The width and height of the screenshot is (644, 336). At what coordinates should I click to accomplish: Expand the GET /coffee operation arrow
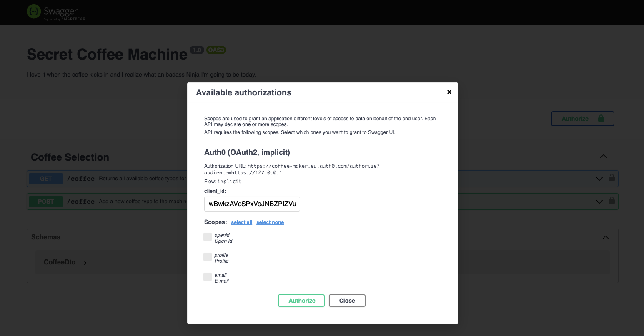coord(599,179)
